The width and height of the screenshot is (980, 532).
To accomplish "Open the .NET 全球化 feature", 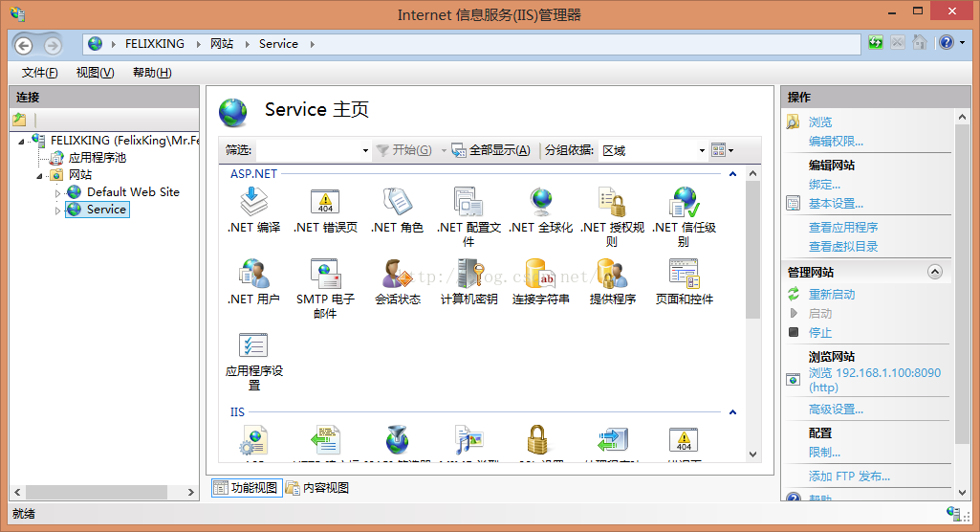I will click(x=540, y=211).
